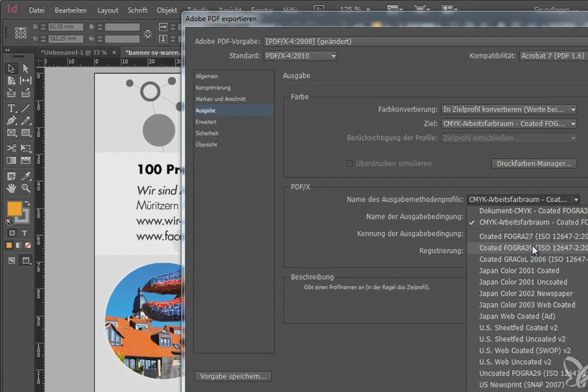Image resolution: width=588 pixels, height=392 pixels.
Task: Open the Schrift menu
Action: (x=138, y=10)
